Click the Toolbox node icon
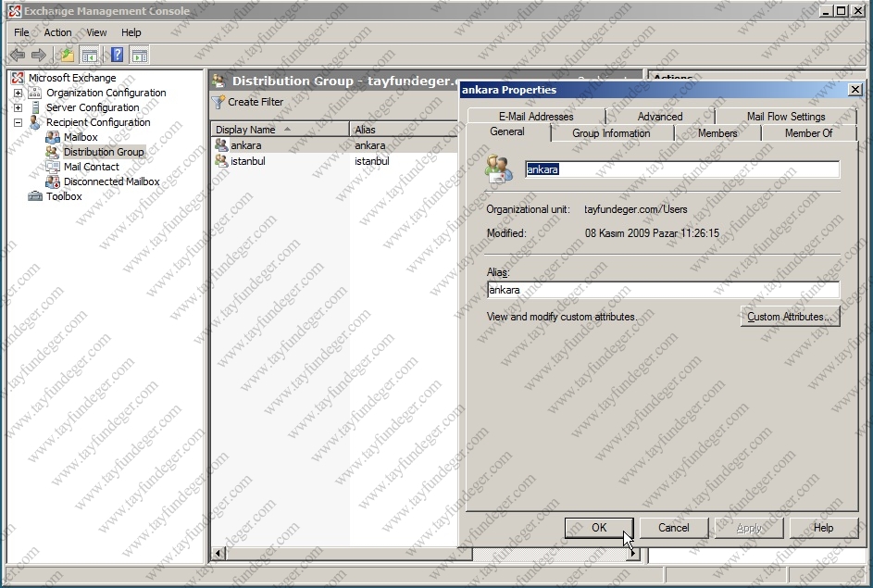 (35, 196)
